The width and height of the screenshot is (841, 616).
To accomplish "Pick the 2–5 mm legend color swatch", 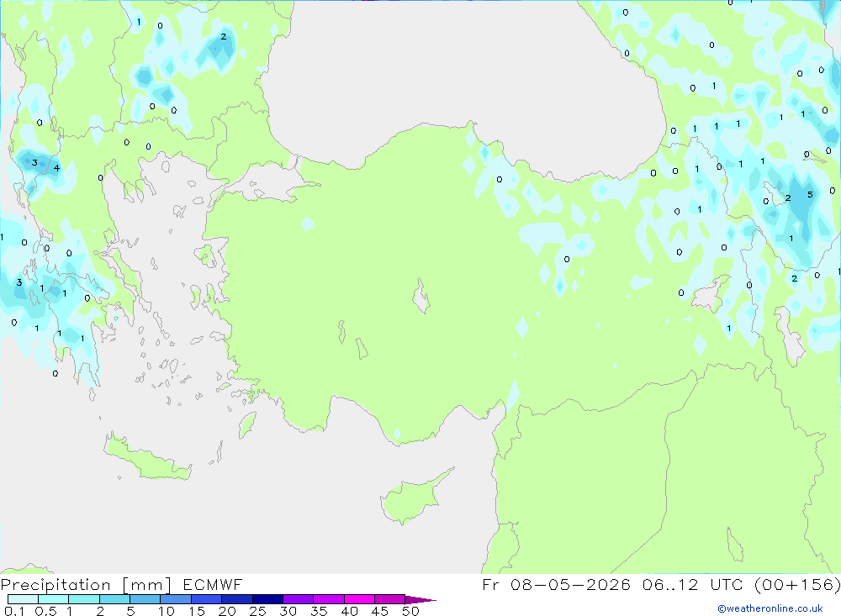I will [114, 599].
